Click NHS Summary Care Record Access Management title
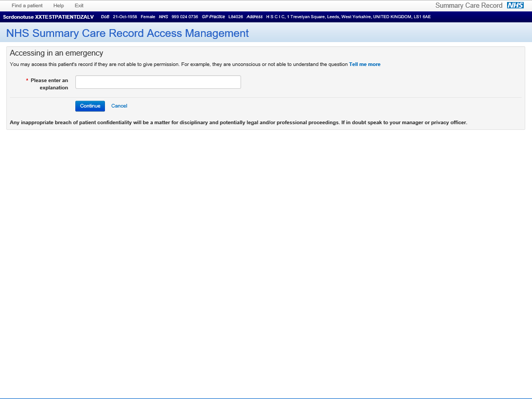 [x=128, y=33]
